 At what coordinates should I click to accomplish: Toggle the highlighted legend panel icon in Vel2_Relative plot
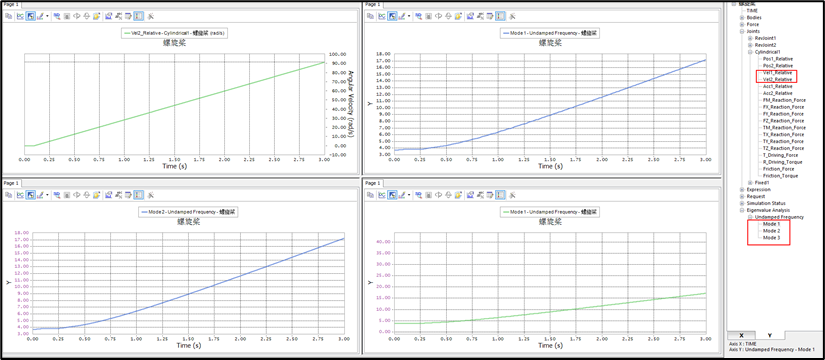138,16
